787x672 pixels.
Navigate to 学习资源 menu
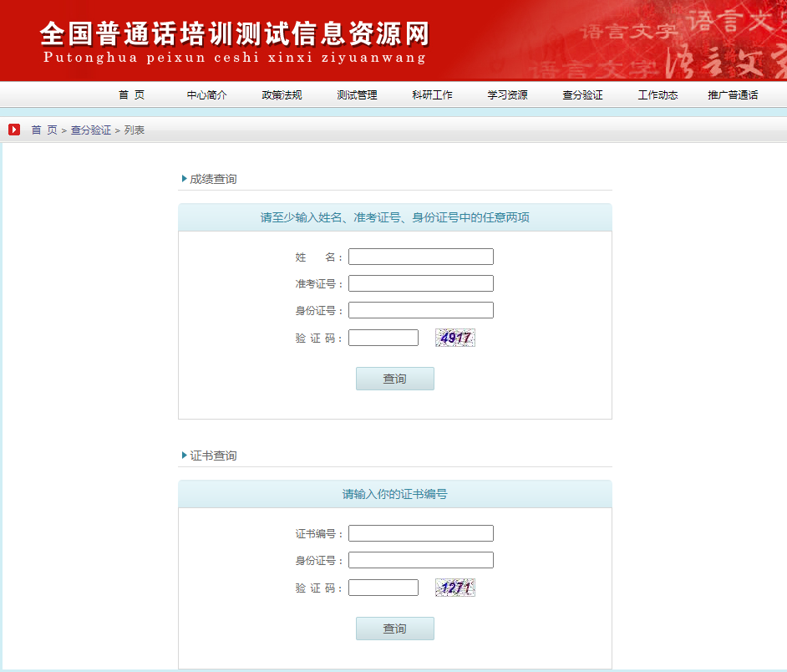tap(507, 95)
